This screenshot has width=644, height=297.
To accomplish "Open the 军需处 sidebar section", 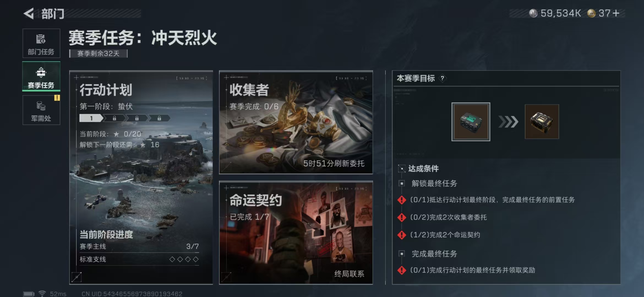I will point(41,110).
